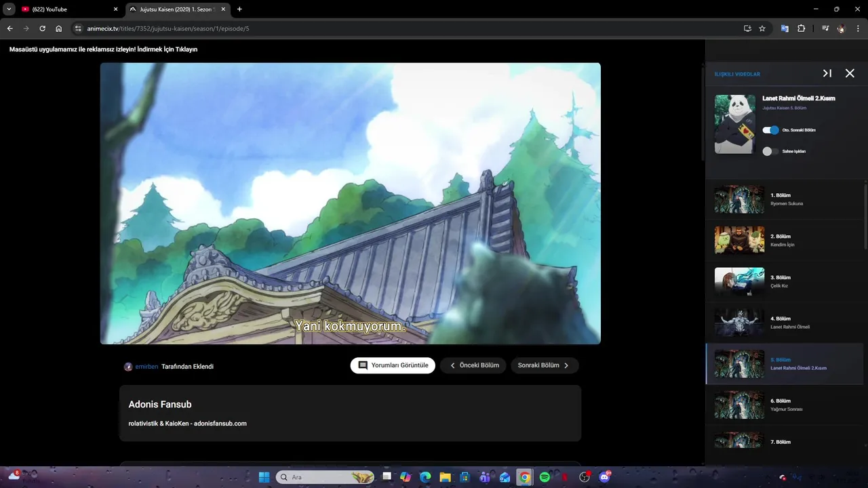Screen dimensions: 868x488
Task: Open the Google Translate extension
Action: (x=785, y=28)
